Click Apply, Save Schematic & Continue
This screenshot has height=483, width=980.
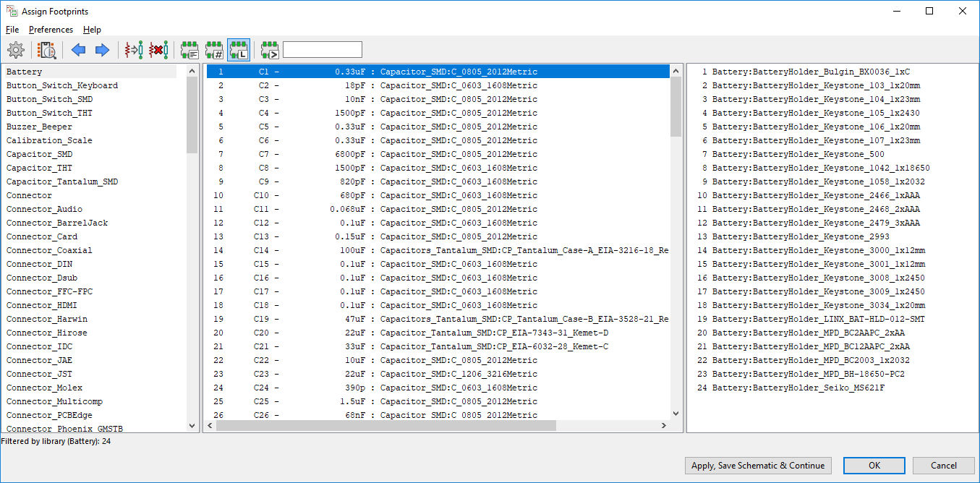(x=757, y=466)
